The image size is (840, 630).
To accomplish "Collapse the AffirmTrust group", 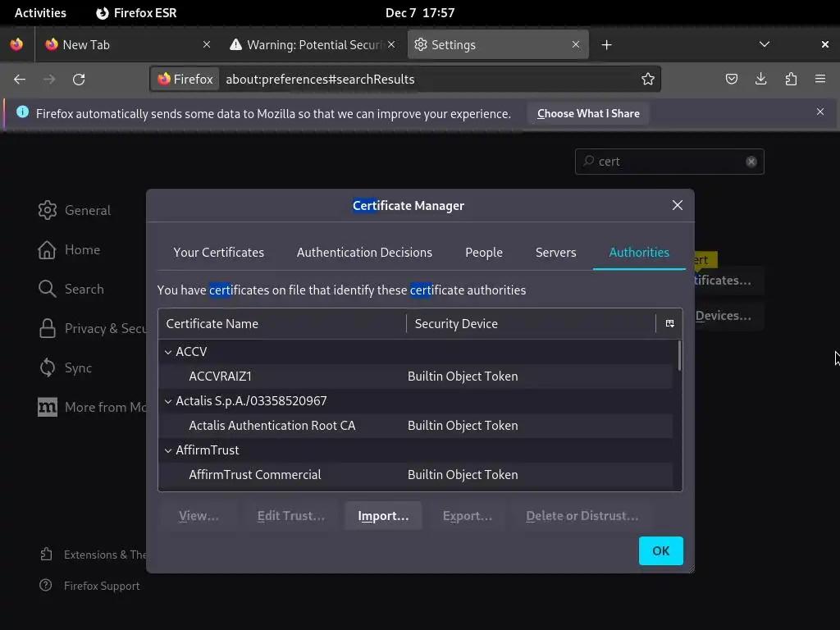I will [x=168, y=450].
